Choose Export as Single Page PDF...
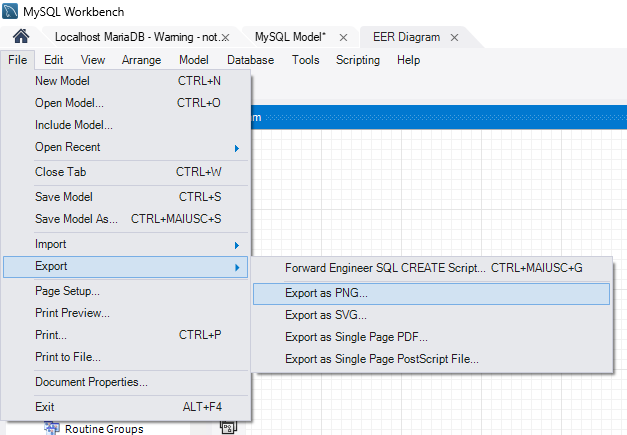Viewport: 627px width, 435px height. 431,337
